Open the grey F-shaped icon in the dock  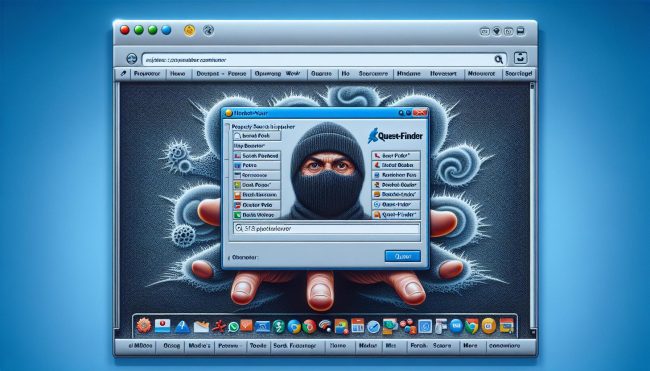441,326
